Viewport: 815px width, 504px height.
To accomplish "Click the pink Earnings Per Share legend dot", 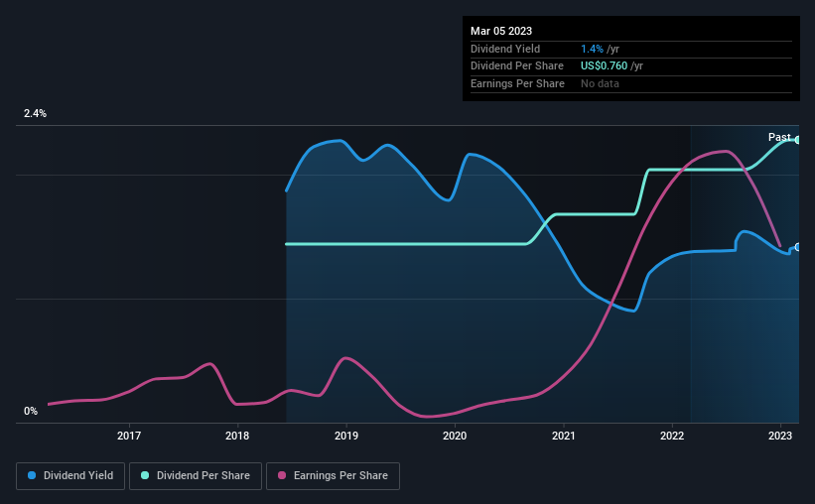I will point(282,475).
